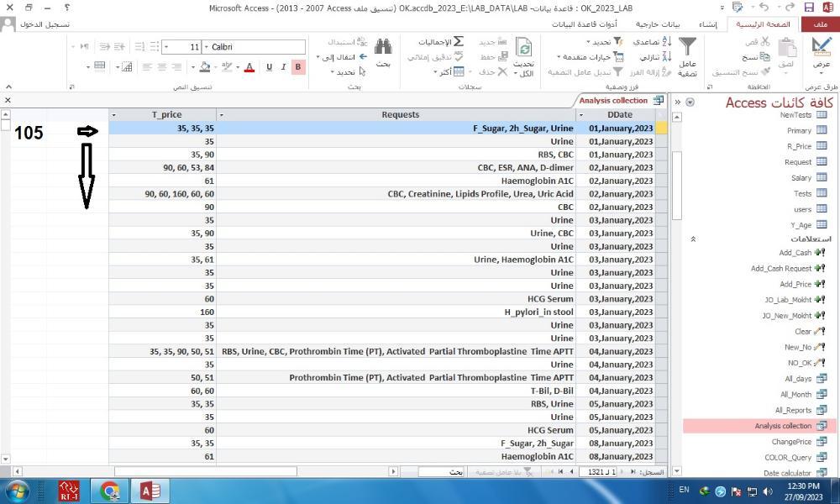Open the Add_Cash query icon
Screen dimensions: 840x504
click(x=819, y=252)
